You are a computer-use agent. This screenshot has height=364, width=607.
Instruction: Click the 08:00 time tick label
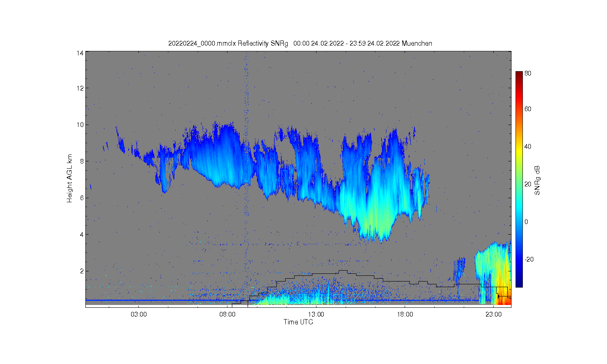click(227, 315)
